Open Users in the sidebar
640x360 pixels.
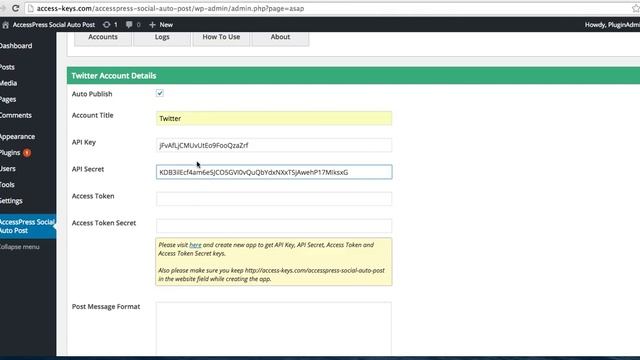tap(8, 169)
